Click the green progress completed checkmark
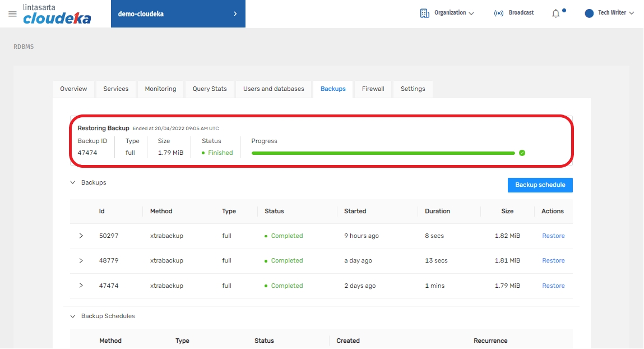644x349 pixels. coord(522,153)
